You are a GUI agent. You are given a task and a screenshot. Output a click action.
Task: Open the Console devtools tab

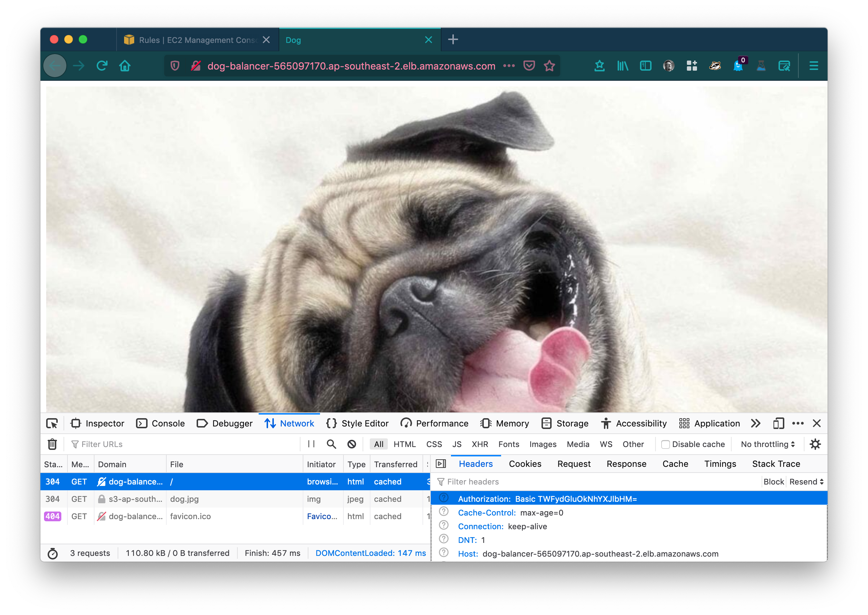[x=161, y=423]
